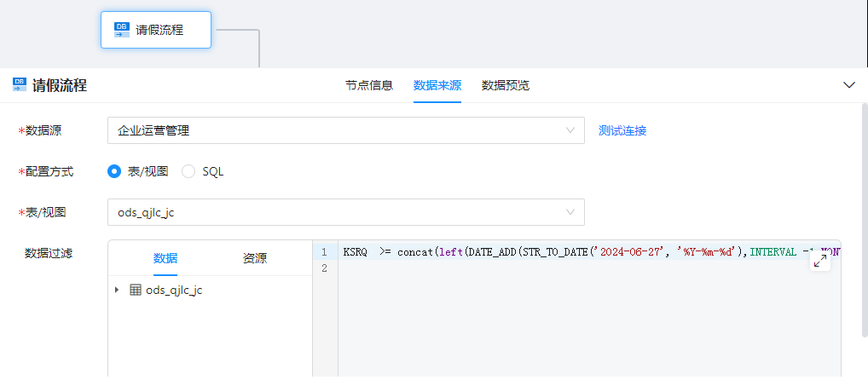The width and height of the screenshot is (868, 380).
Task: Expand the filter editor to fullscreen
Action: (x=819, y=262)
